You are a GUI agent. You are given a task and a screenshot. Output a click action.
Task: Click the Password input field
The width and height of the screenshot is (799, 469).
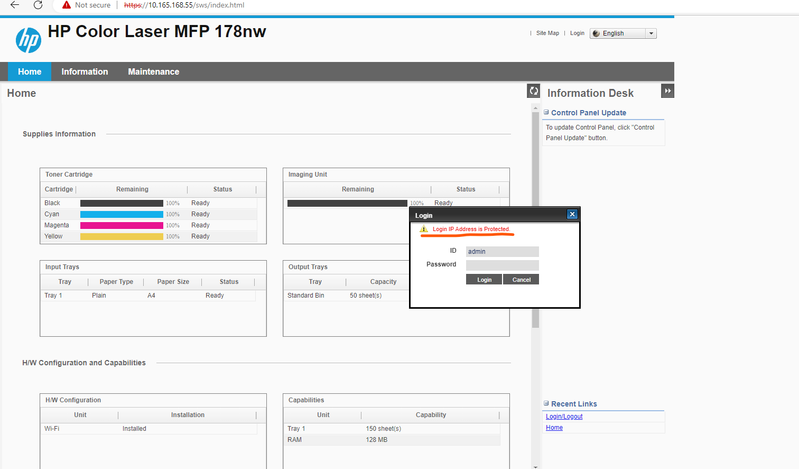coord(502,265)
